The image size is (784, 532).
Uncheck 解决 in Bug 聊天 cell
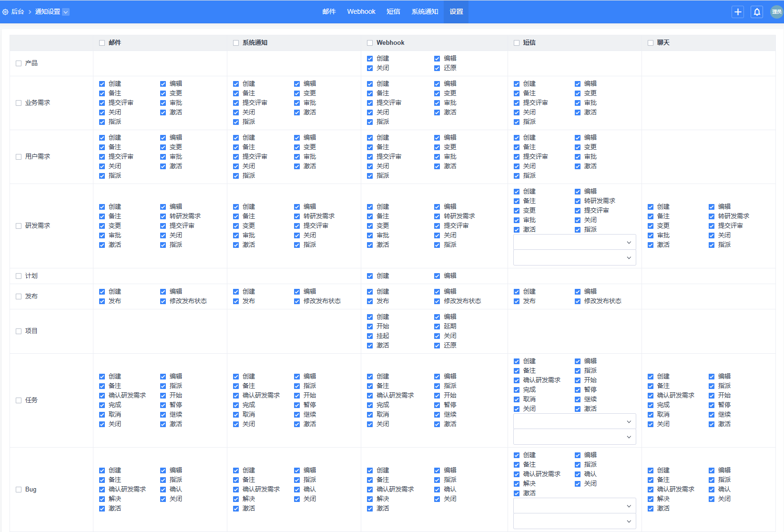[651, 499]
